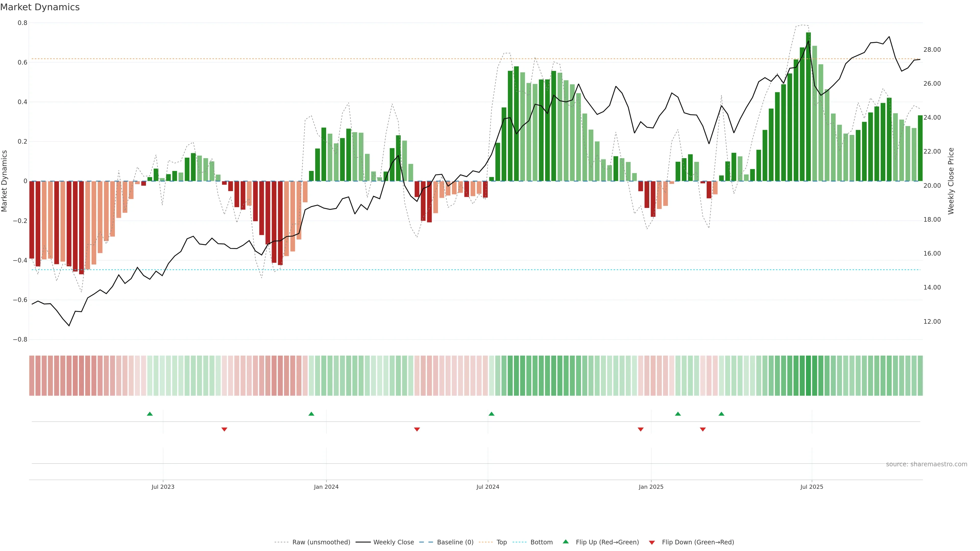Click the first red flip-down triangle after Jul 2023
This screenshot has width=980, height=551.
224,429
